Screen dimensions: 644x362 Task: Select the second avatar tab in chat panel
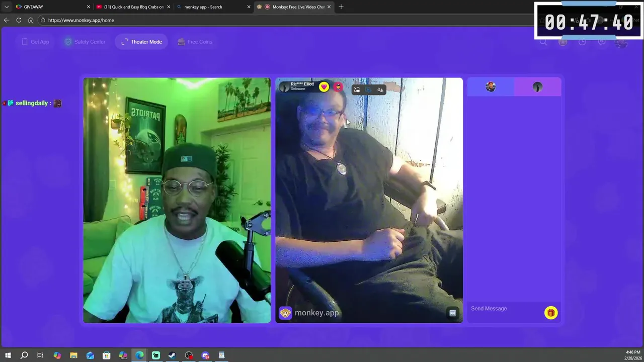[x=537, y=87]
